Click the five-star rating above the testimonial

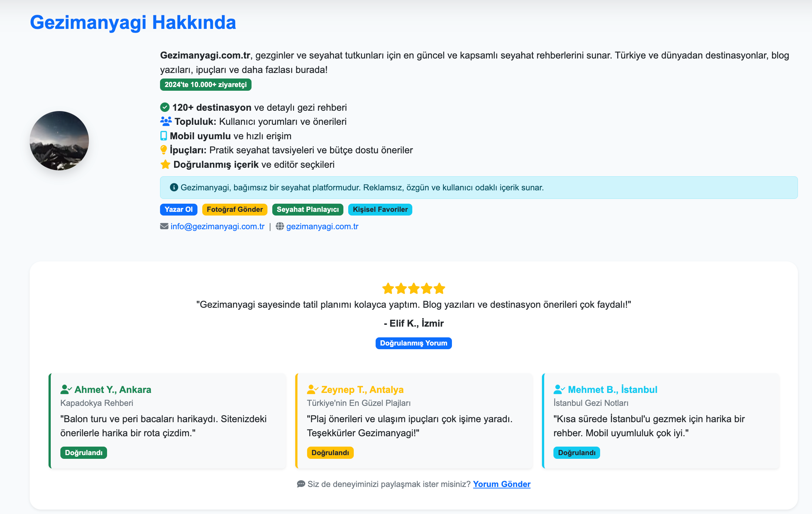413,288
